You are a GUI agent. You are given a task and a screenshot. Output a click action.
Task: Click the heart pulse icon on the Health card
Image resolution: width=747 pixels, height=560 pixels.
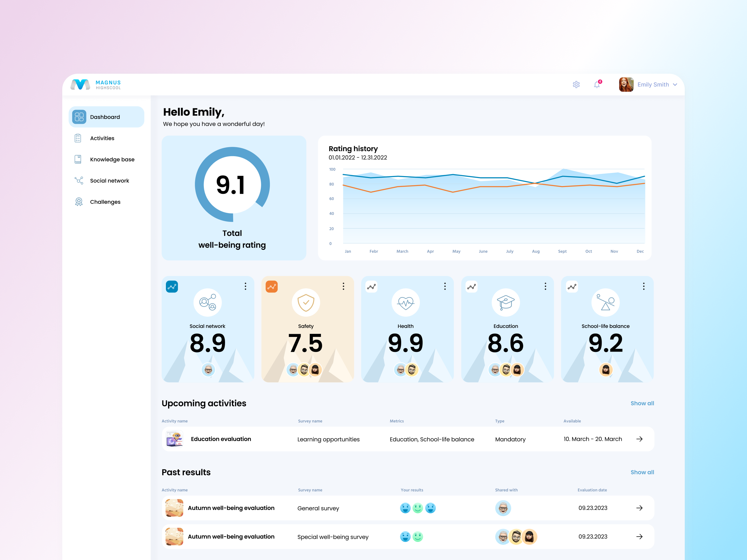[406, 302]
